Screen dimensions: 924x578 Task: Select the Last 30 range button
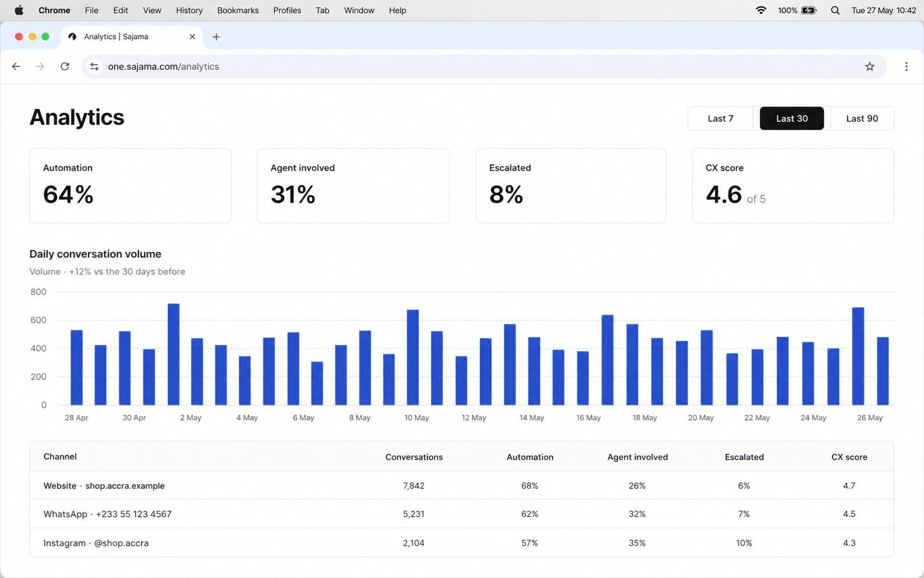click(792, 118)
